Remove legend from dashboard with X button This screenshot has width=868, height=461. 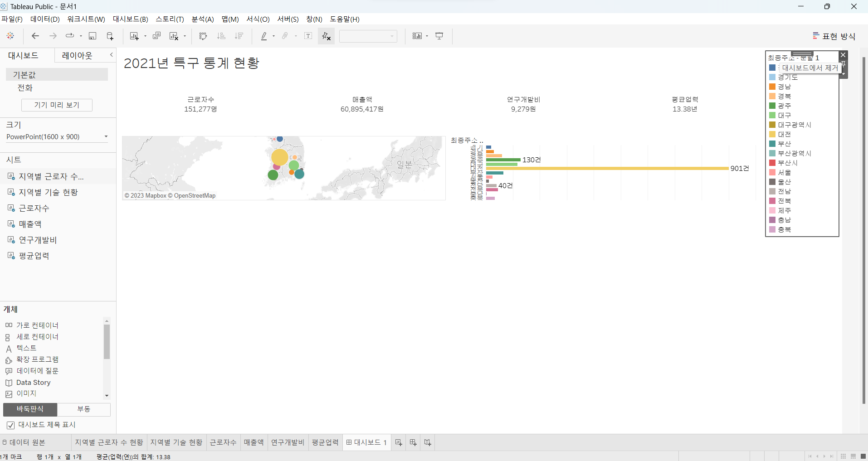843,55
